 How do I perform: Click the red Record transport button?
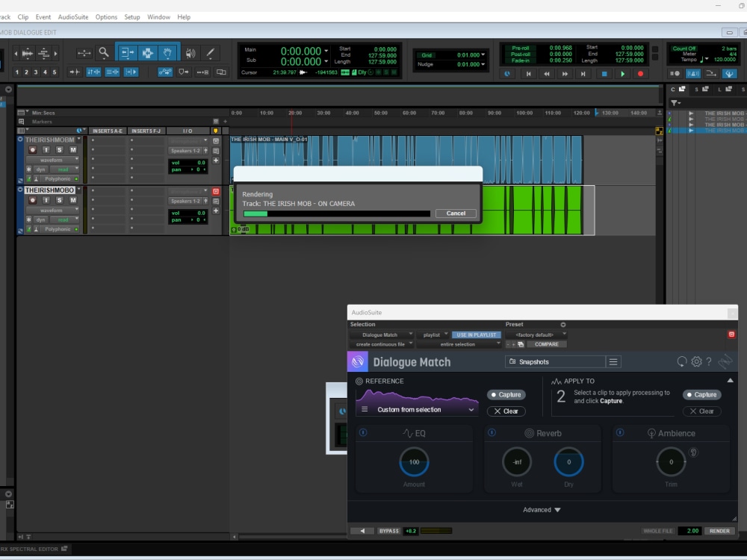click(x=640, y=74)
